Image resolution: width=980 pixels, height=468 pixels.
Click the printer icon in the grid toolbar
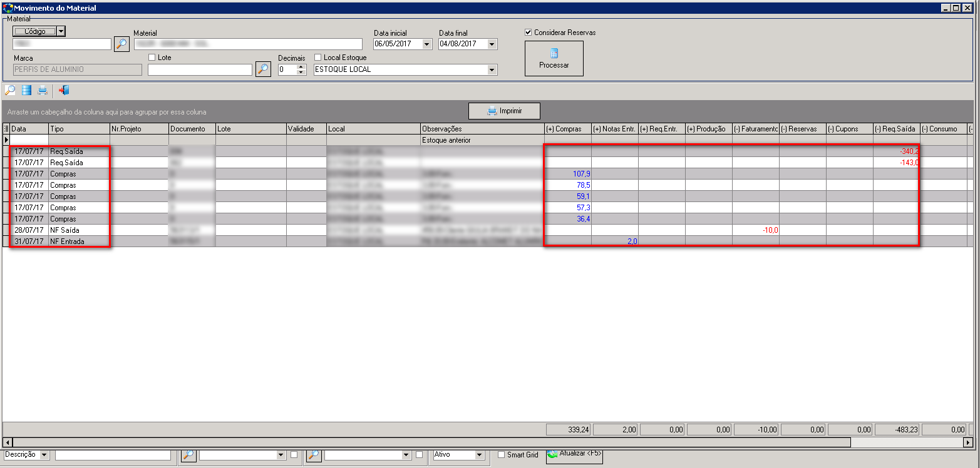(x=42, y=90)
